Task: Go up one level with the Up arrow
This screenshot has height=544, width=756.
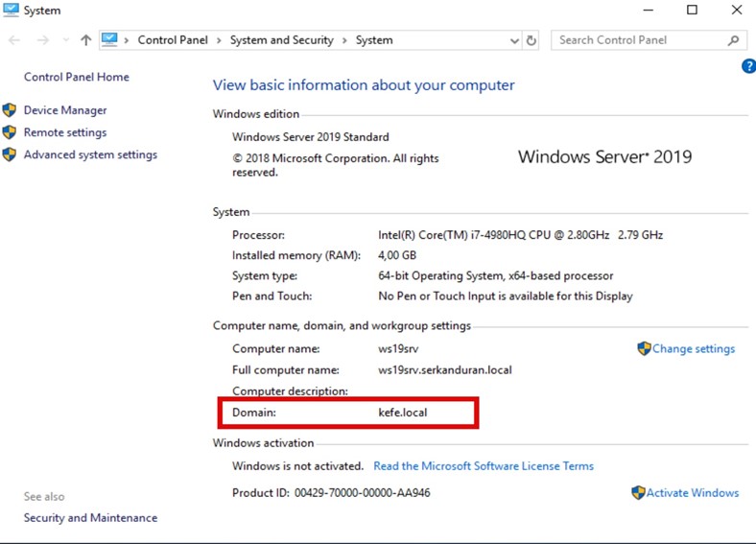Action: pyautogui.click(x=85, y=40)
